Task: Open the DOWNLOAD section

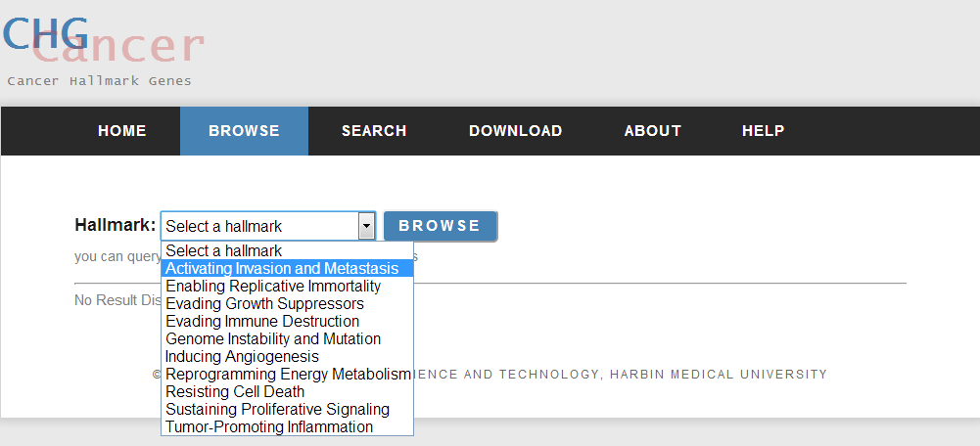Action: pos(515,131)
